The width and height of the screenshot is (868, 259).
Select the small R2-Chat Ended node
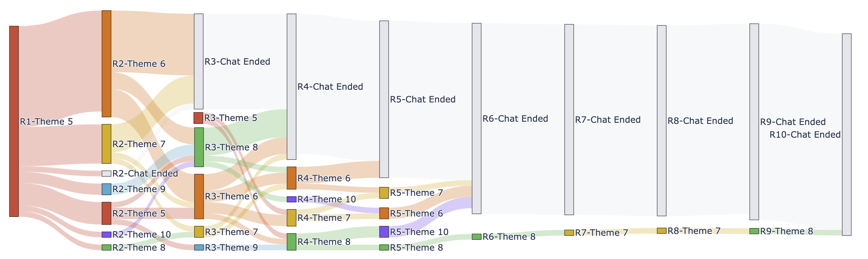pyautogui.click(x=106, y=174)
